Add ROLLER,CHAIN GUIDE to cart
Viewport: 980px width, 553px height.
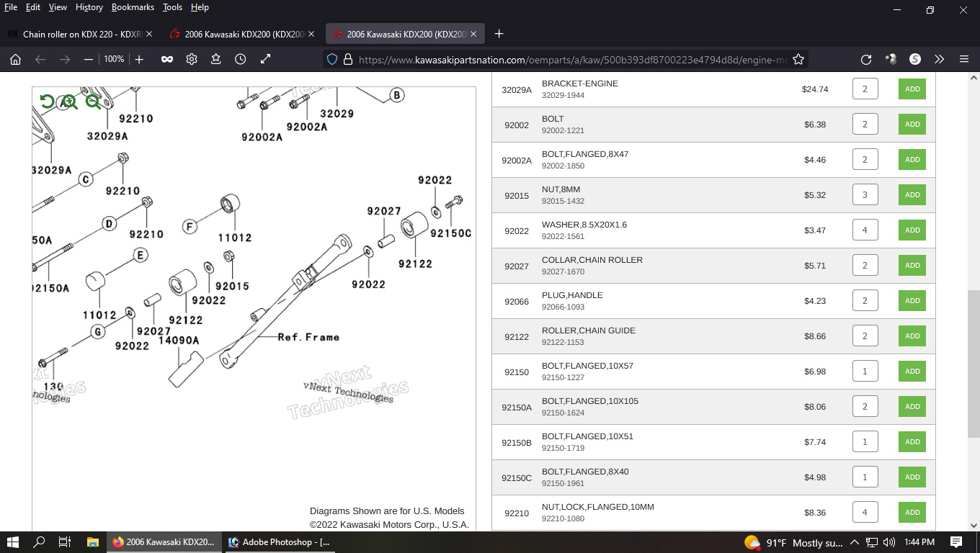(x=912, y=336)
